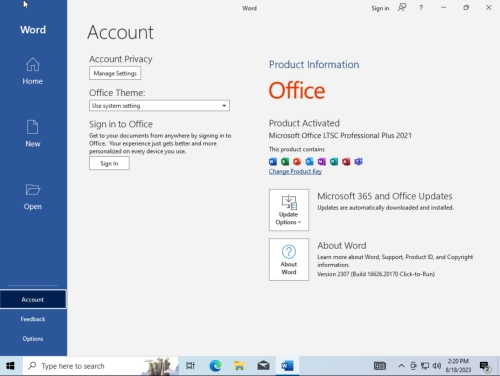This screenshot has width=500, height=376.
Task: Click the Manage Settings button
Action: click(115, 73)
